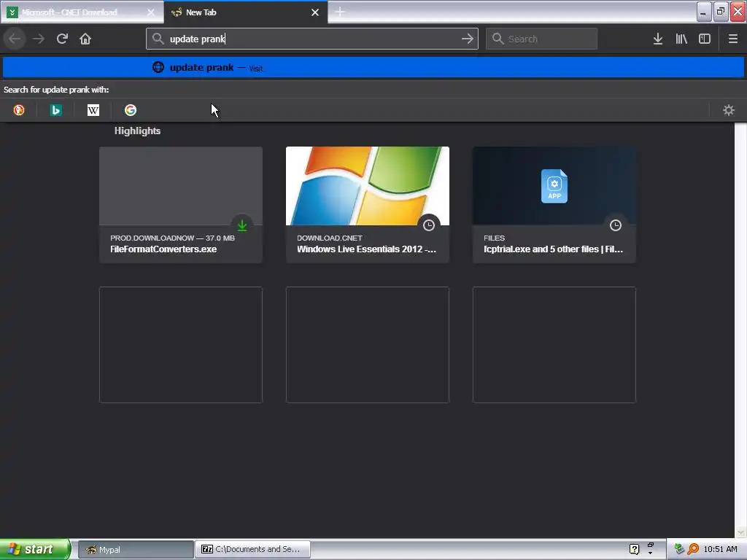Select the New Tab tab
Viewport: 747px width, 560px height.
pyautogui.click(x=246, y=12)
